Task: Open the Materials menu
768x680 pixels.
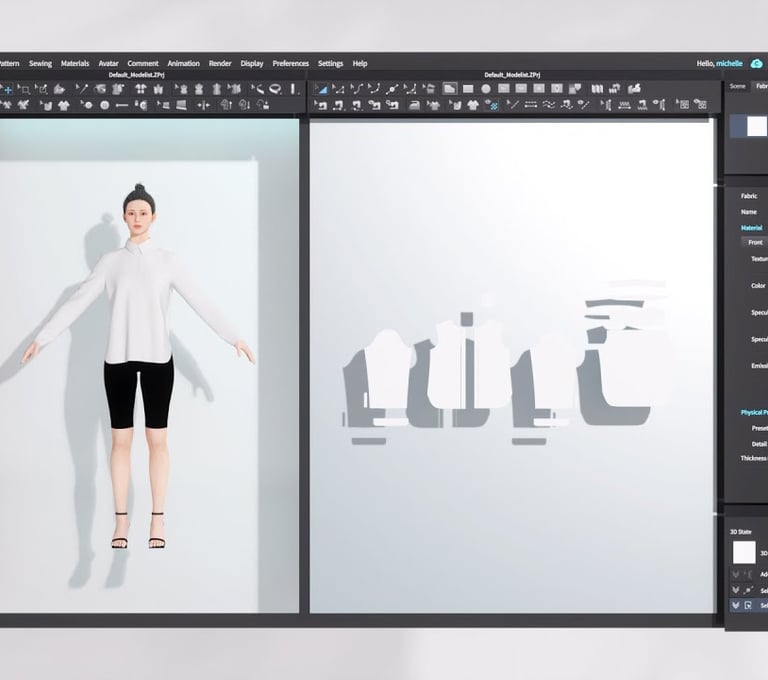Action: point(75,64)
